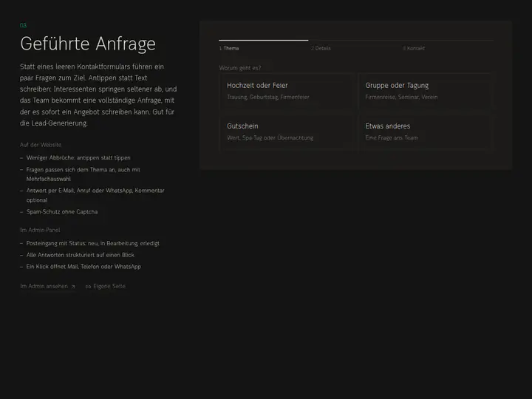This screenshot has width=532, height=399.
Task: Select the 'Etwas anderes' option
Action: (426, 132)
